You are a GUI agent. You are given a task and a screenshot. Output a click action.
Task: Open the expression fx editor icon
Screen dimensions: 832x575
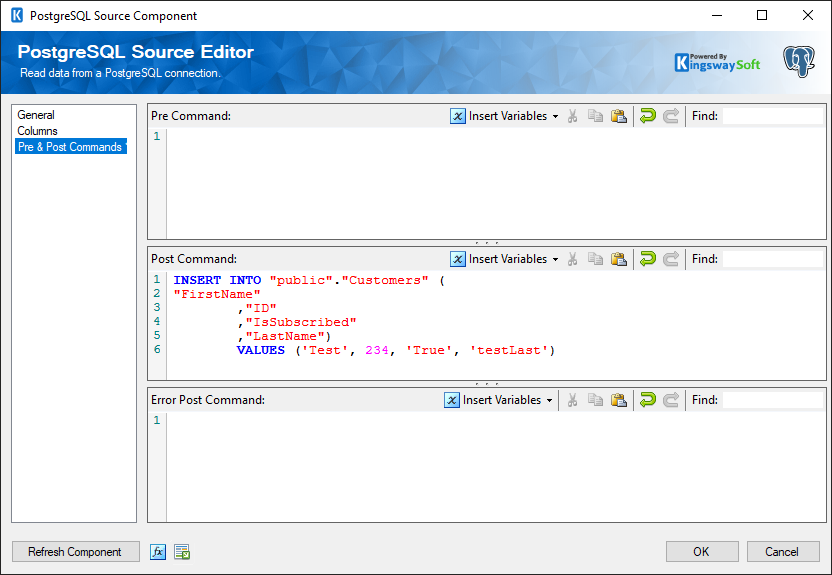point(158,552)
